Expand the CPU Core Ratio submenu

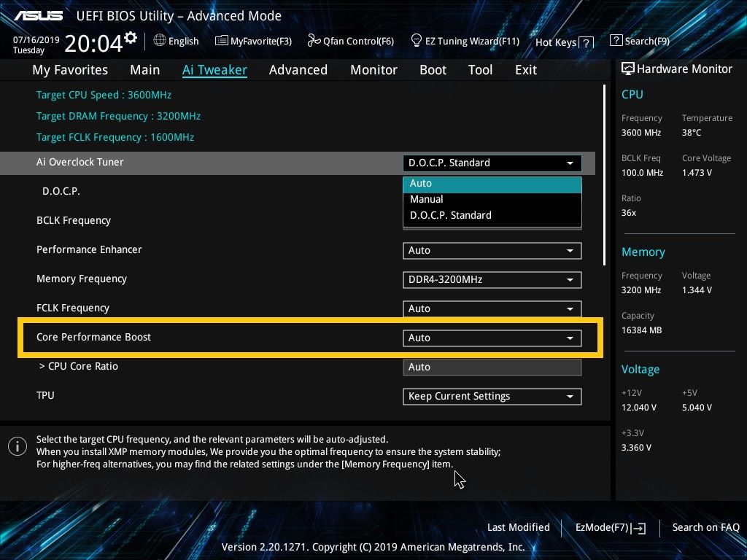point(79,366)
